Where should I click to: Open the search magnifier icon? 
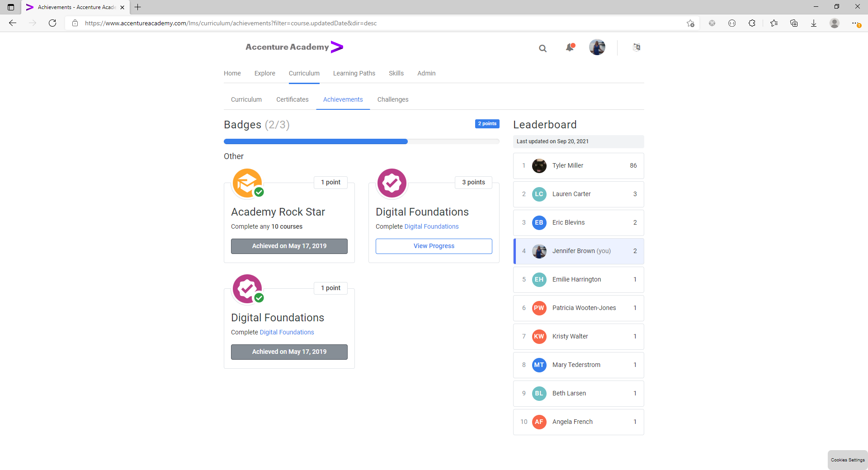542,48
